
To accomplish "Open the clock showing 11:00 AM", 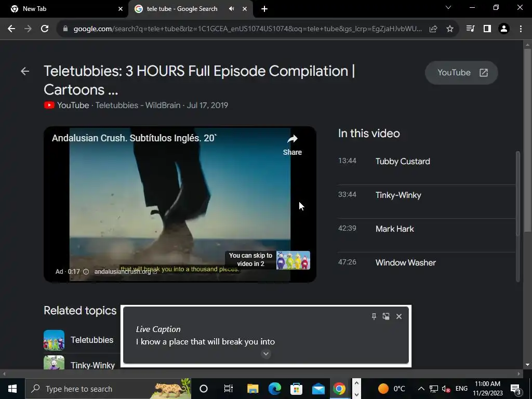I will tap(487, 389).
